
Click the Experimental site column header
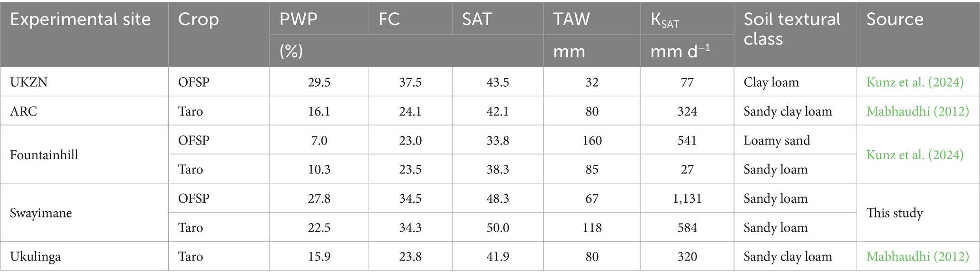click(80, 19)
